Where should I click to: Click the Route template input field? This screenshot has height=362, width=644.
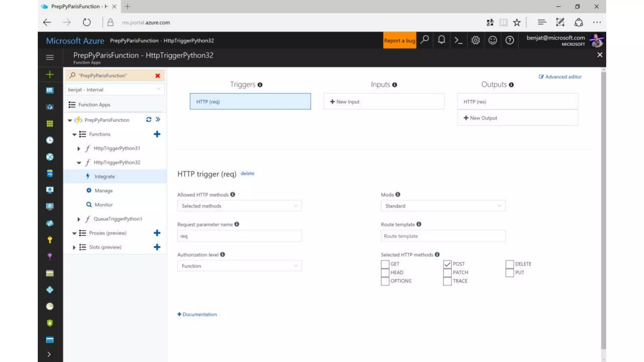443,236
